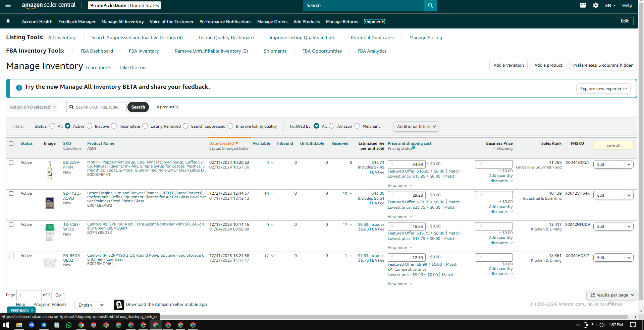Open the 25 results per page dropdown
The width and height of the screenshot is (644, 330).
tap(612, 295)
